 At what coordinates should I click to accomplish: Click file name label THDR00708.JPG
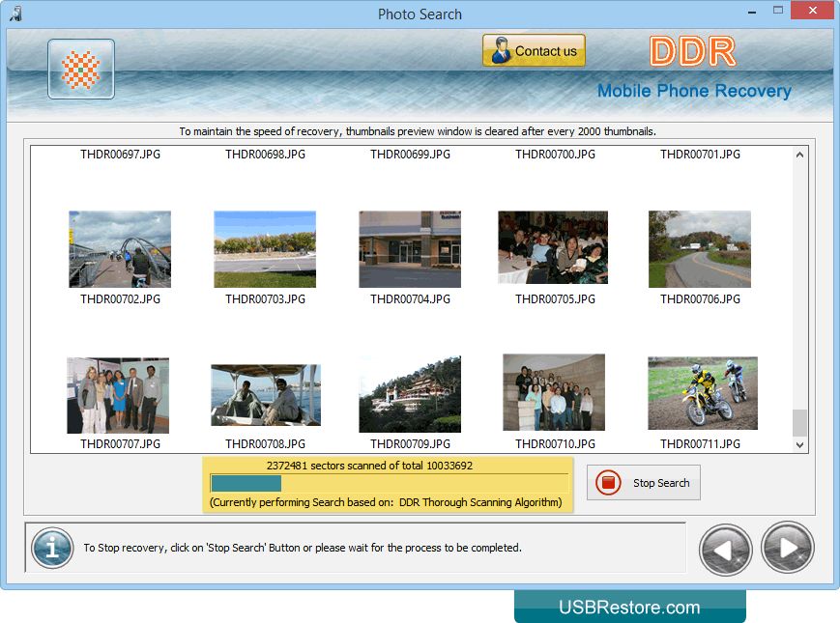[265, 443]
